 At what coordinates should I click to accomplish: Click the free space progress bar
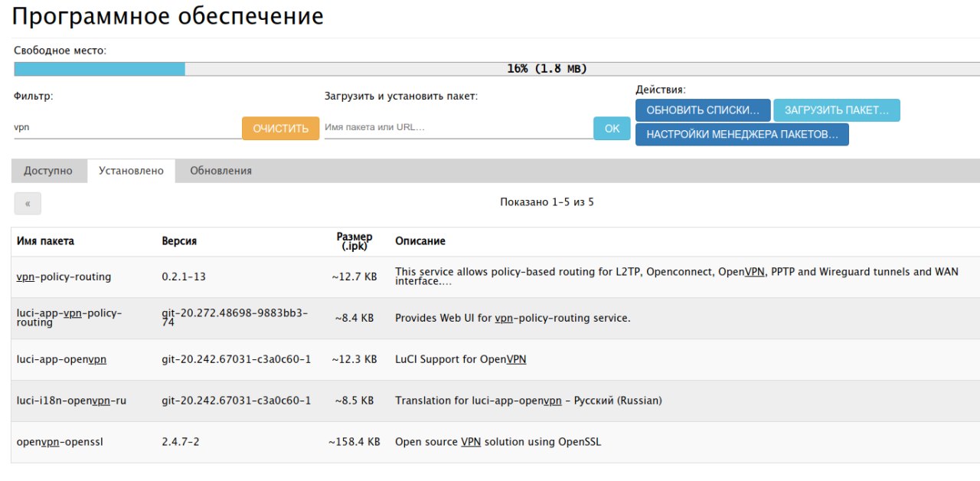pos(497,69)
